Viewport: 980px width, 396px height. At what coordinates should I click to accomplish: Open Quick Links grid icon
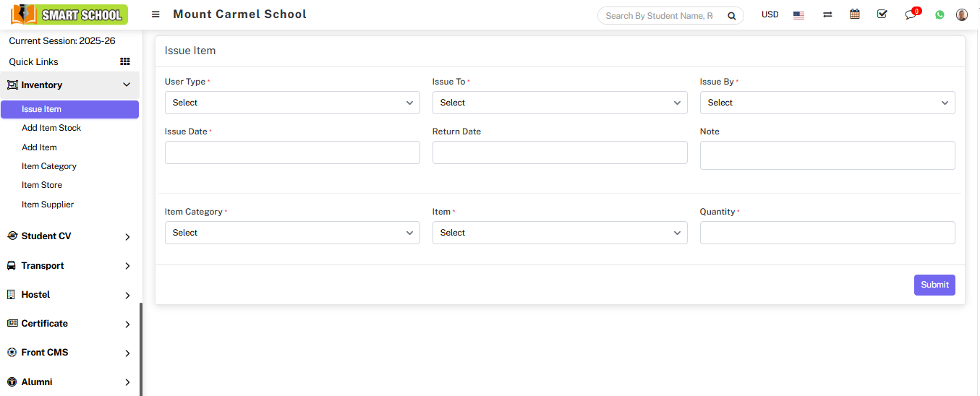(x=124, y=61)
